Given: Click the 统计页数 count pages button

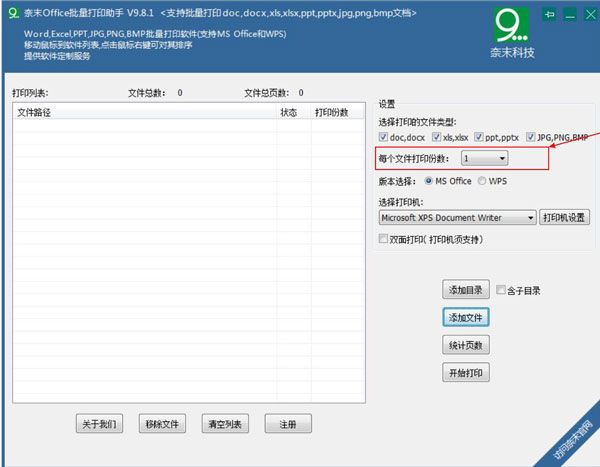Looking at the screenshot, I should [x=466, y=345].
